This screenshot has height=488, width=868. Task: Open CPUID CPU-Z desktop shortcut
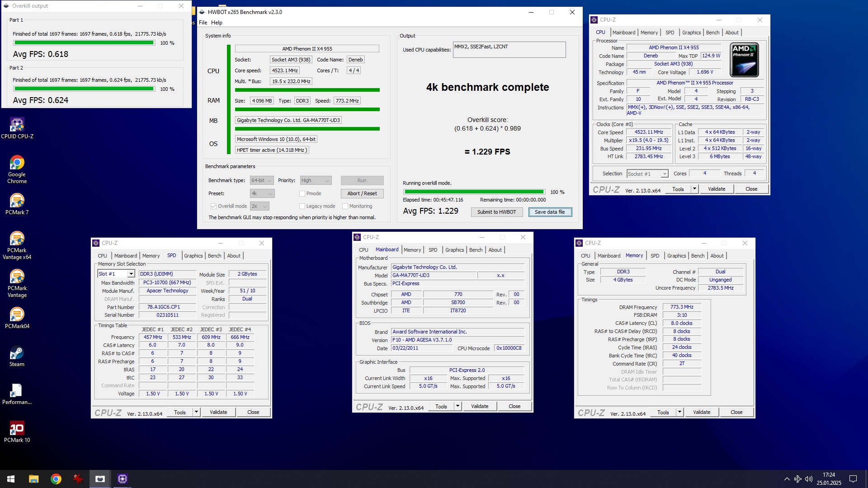click(x=17, y=128)
